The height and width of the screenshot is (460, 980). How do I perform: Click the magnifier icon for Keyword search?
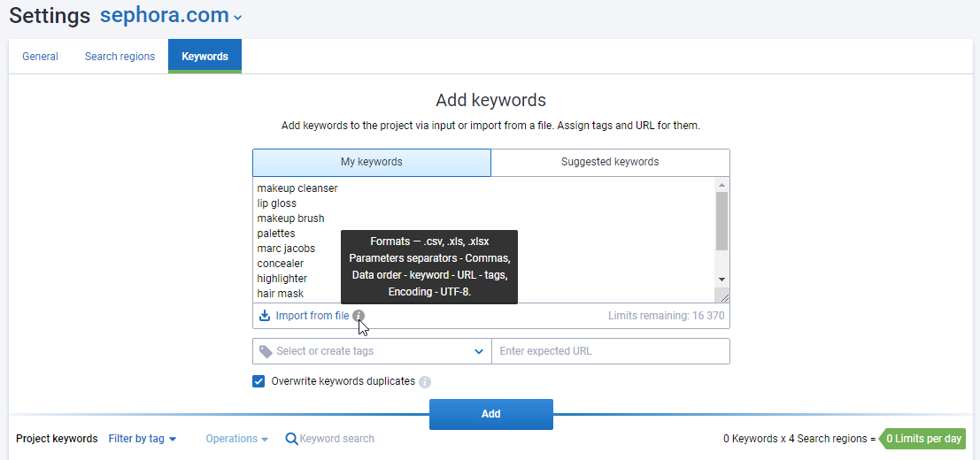291,439
